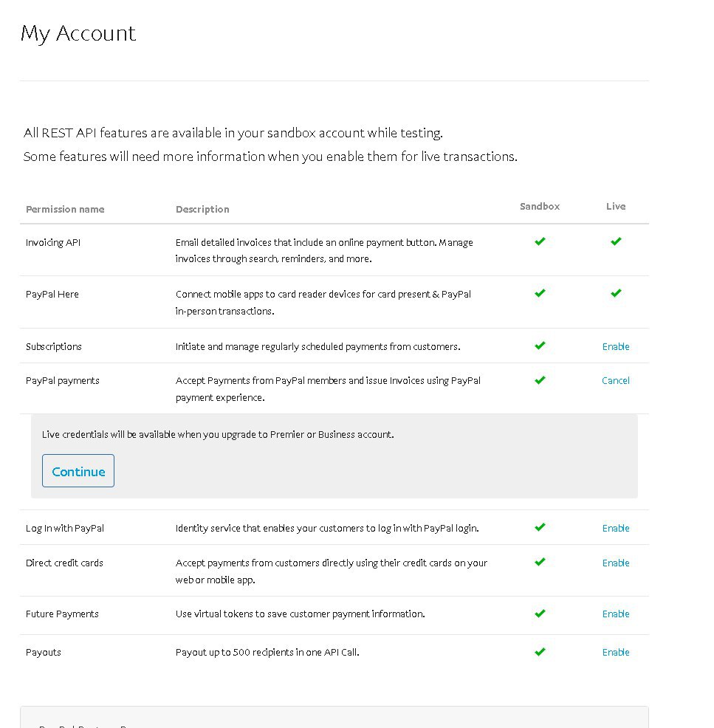Click Log In with PayPal sandbox checkmark
714x728 pixels.
[x=540, y=527]
